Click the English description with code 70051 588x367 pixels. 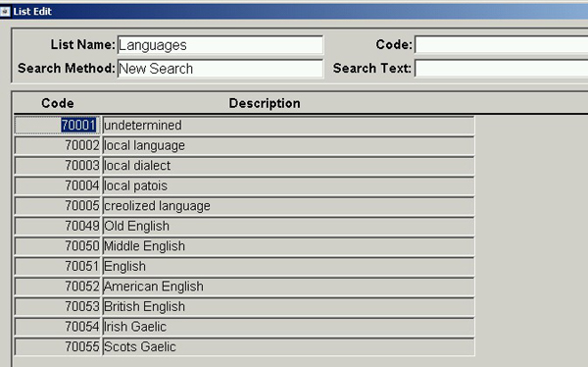(x=288, y=266)
